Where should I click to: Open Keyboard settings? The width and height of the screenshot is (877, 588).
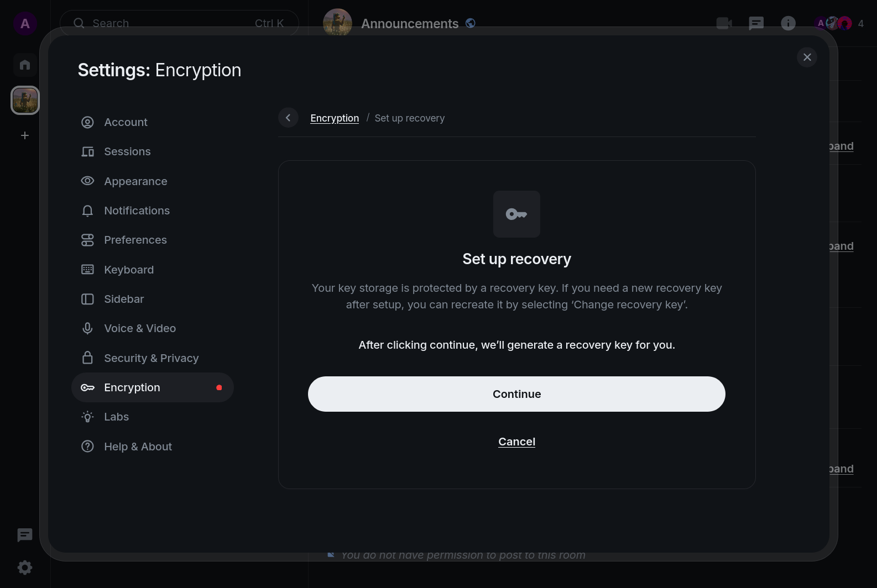click(x=129, y=270)
